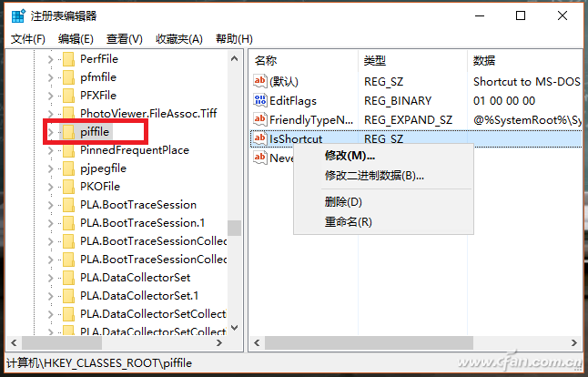Choose 重命名(R) from context menu
Viewport: 588px width, 377px height.
click(x=383, y=222)
